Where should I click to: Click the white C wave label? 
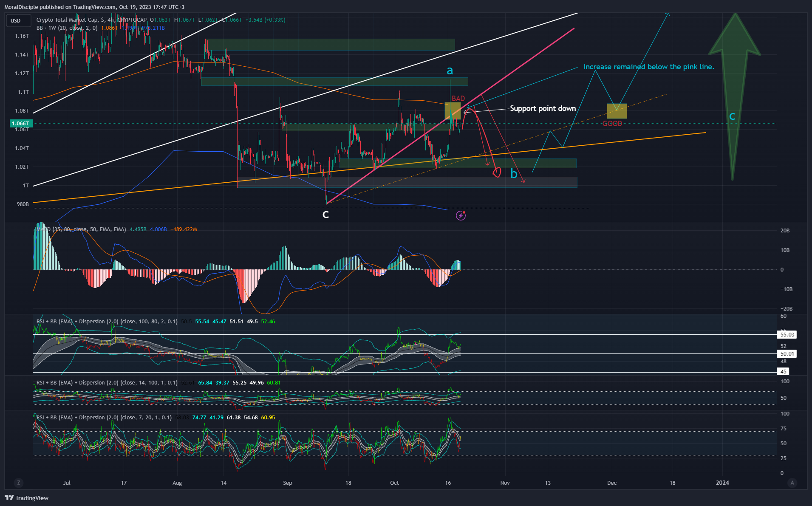pos(325,215)
